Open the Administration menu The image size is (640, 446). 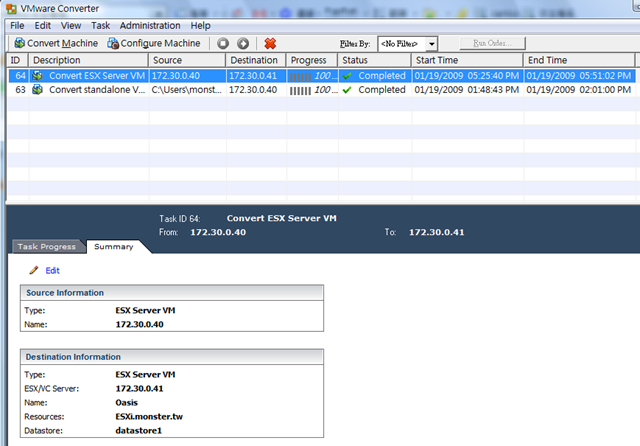tap(150, 25)
